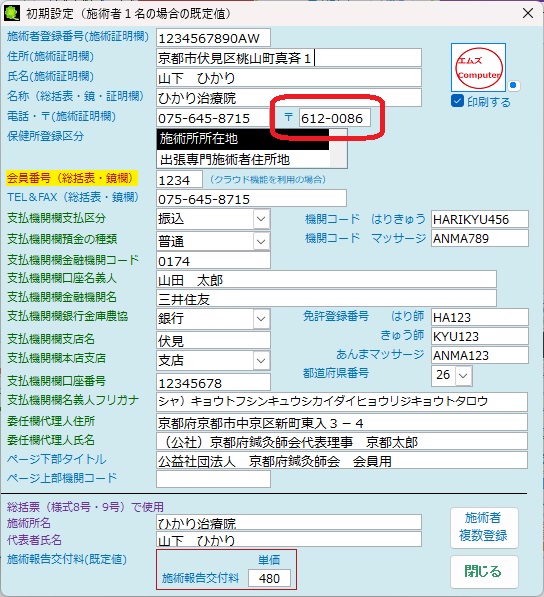Toggle the 印刷する checkbox
Image resolution: width=544 pixels, height=597 pixels.
click(457, 101)
